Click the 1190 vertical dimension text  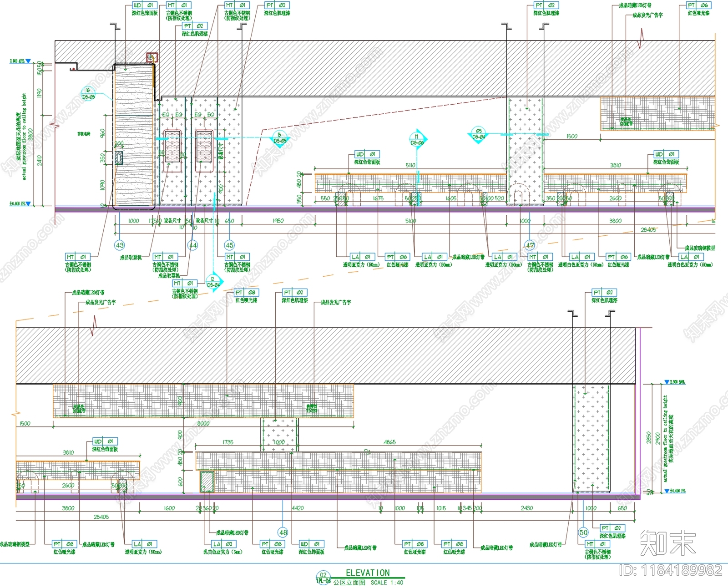pyautogui.click(x=40, y=93)
